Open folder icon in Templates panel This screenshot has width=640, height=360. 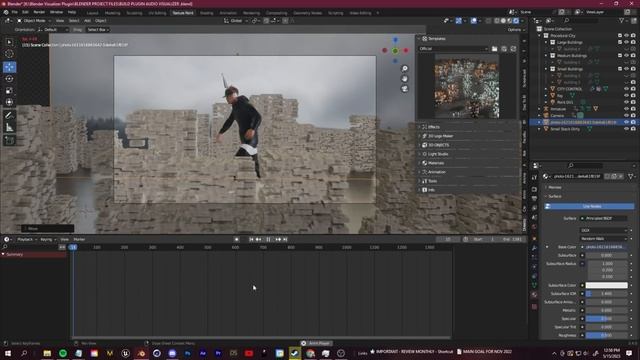(494, 49)
